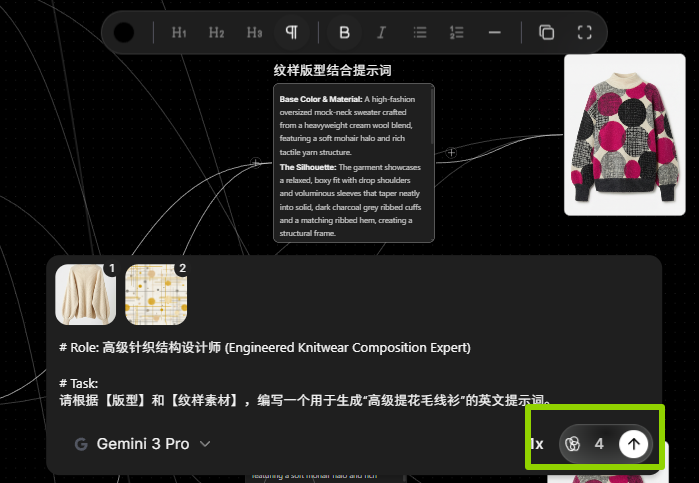Send the prompt with the arrow button
This screenshot has height=483, width=699.
pos(632,444)
